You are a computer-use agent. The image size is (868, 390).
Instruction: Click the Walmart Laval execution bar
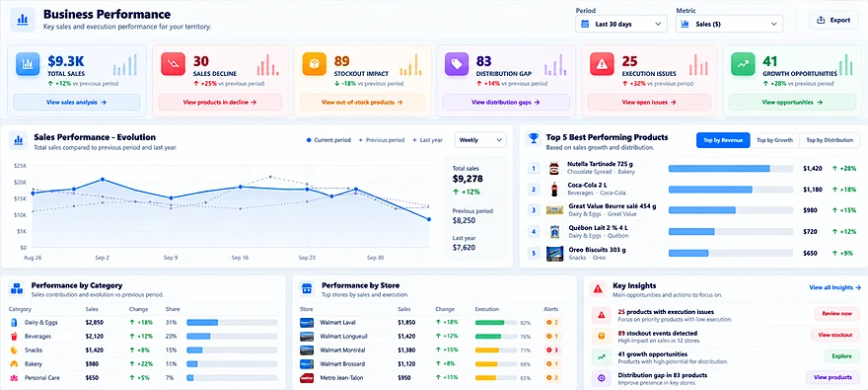coord(496,323)
